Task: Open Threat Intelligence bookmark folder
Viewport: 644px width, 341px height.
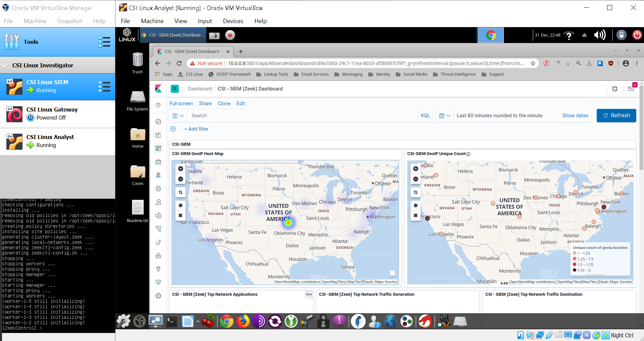Action: pyautogui.click(x=454, y=74)
